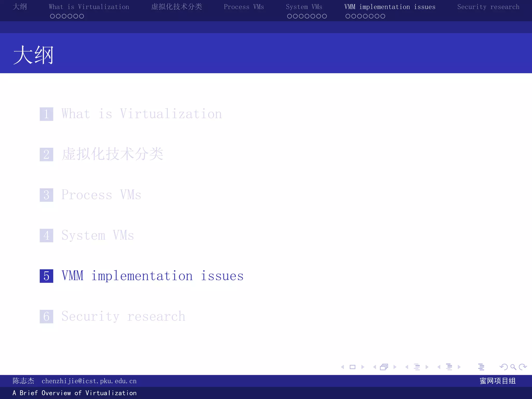Click email chenzhijie@icst.pku.edu.cn in footer
532x399 pixels.
pyautogui.click(x=89, y=381)
